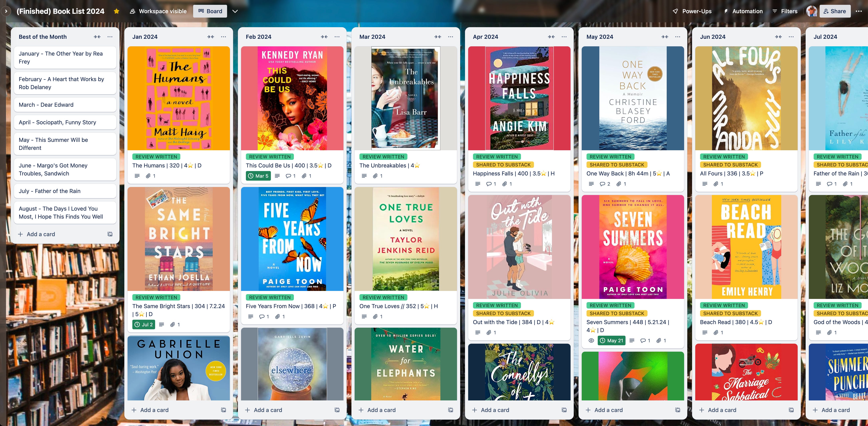
Task: Click SHARED TO SUBSTACK label on Happiness Falls
Action: (x=503, y=165)
